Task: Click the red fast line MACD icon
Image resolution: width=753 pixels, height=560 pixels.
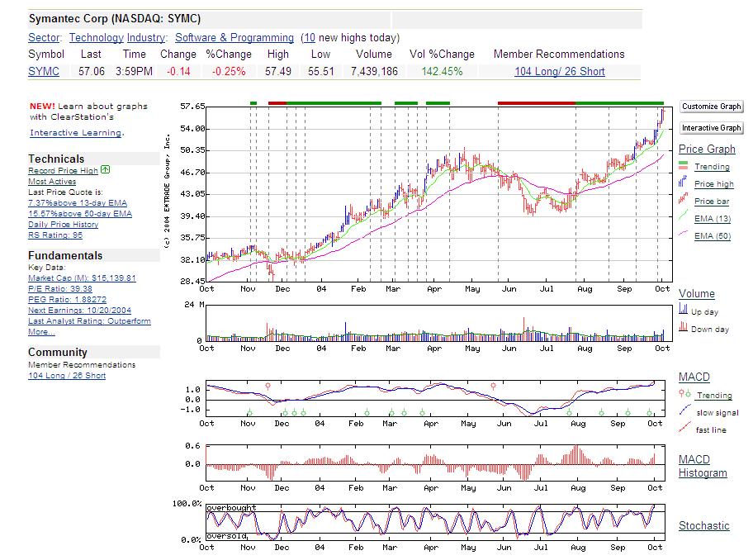Action: point(684,427)
